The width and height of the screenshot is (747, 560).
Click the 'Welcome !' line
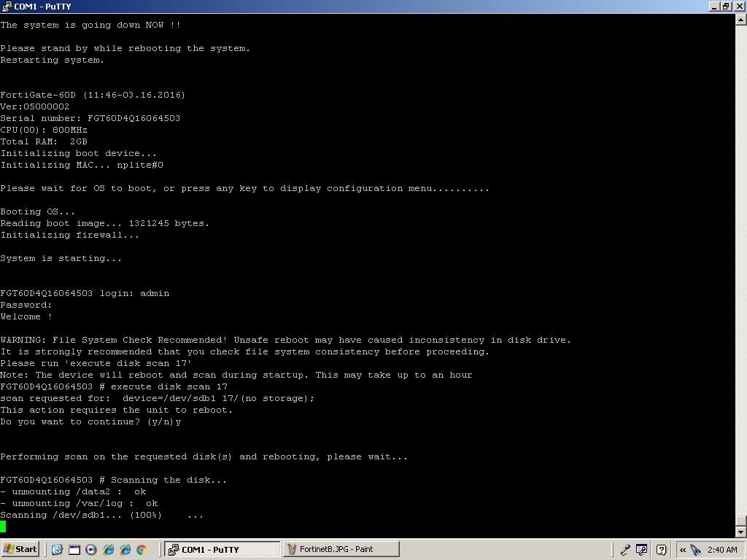(x=26, y=316)
